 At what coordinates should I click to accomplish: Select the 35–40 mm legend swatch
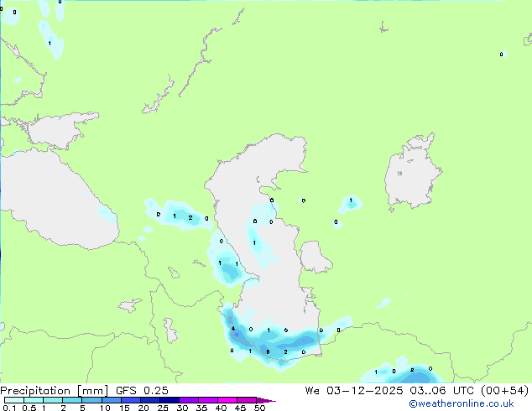(207, 400)
